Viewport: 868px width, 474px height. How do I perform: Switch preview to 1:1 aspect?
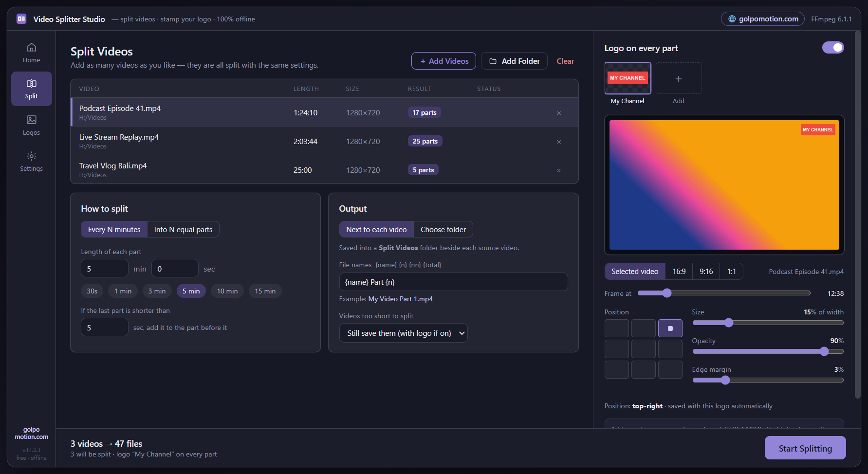pyautogui.click(x=732, y=272)
